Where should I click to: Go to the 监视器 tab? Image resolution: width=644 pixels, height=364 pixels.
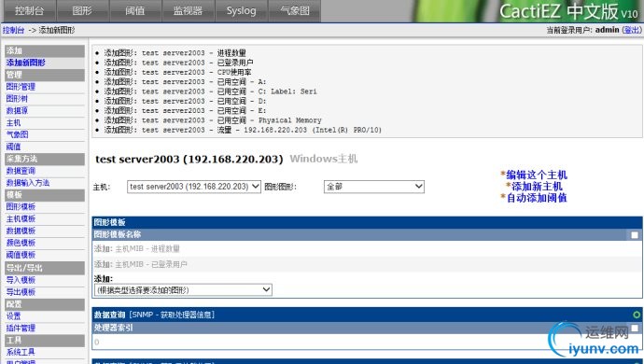point(189,10)
